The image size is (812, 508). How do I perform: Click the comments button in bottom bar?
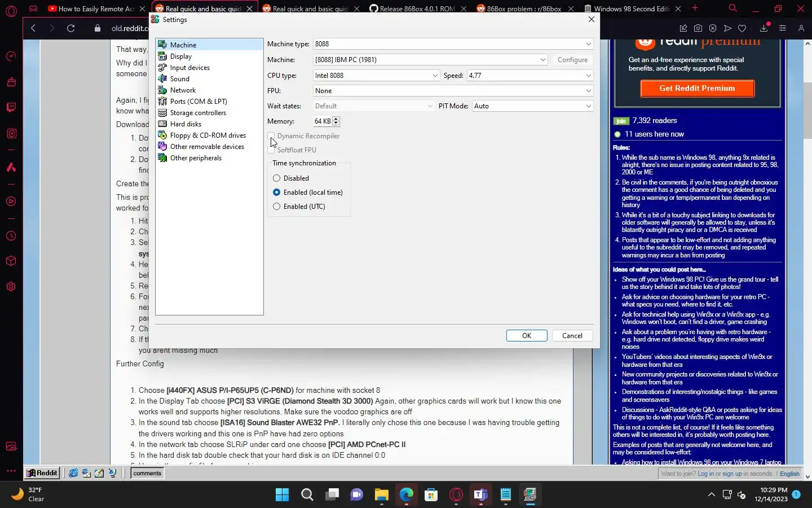pyautogui.click(x=147, y=474)
